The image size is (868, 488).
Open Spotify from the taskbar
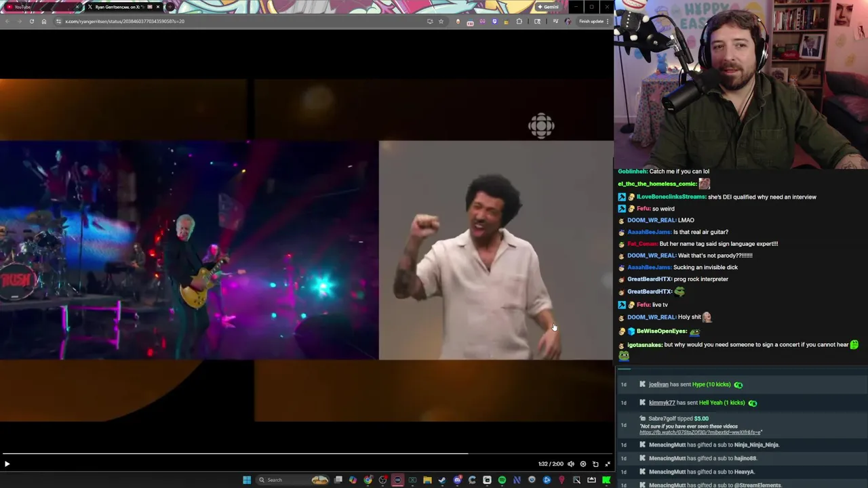502,480
